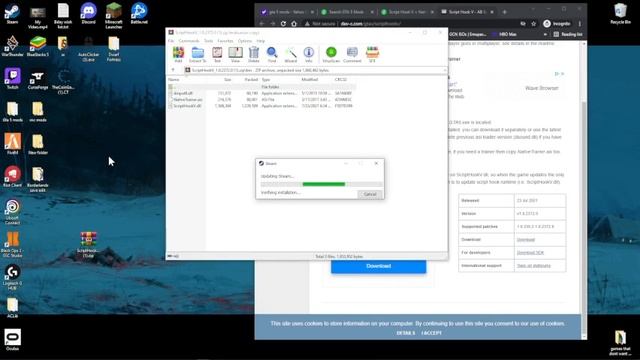
Task: Click the Add toolbar icon in WinRAR
Action: tap(178, 54)
